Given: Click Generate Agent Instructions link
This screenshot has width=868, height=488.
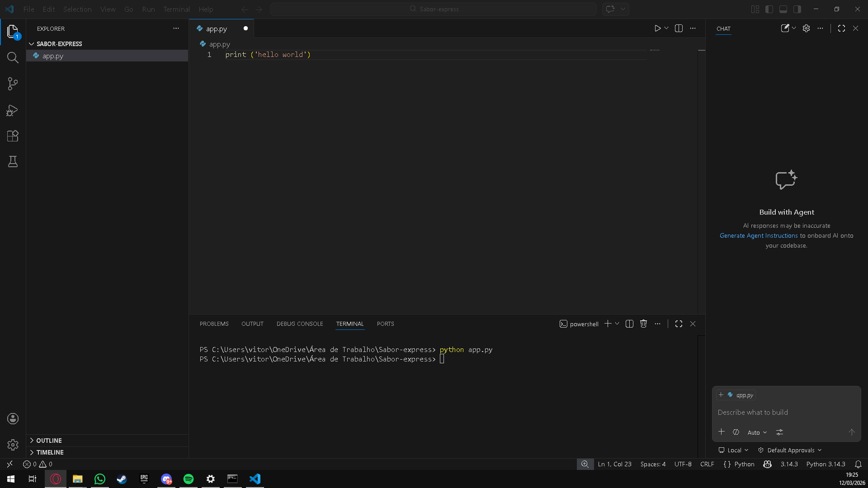Looking at the screenshot, I should (x=758, y=235).
